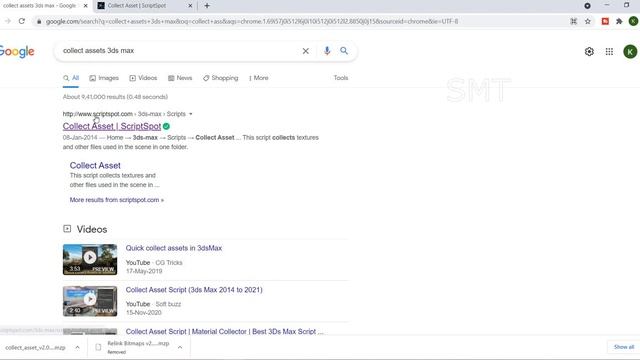Open the search Tools option
Image resolution: width=640 pixels, height=360 pixels.
[341, 78]
